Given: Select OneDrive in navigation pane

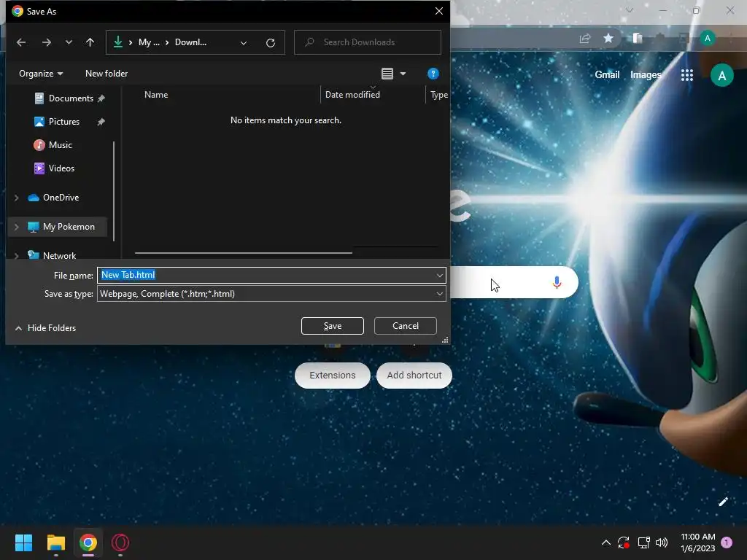Looking at the screenshot, I should (x=61, y=198).
